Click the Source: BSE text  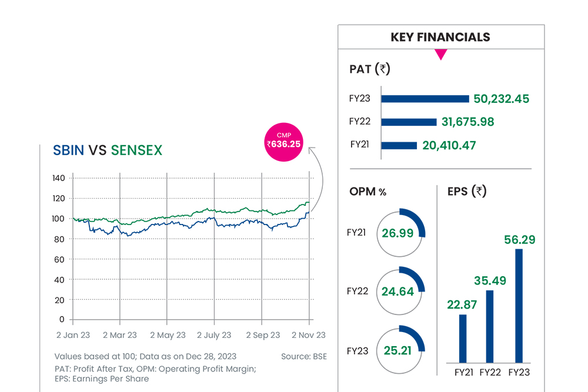(303, 356)
